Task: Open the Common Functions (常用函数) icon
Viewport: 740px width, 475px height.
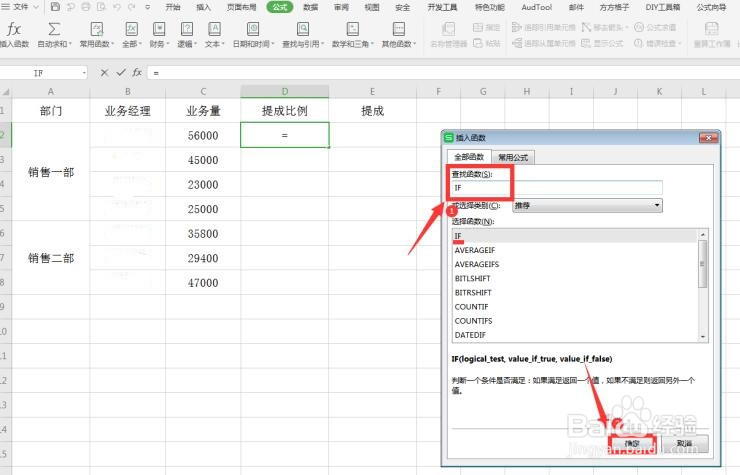Action: pyautogui.click(x=97, y=29)
